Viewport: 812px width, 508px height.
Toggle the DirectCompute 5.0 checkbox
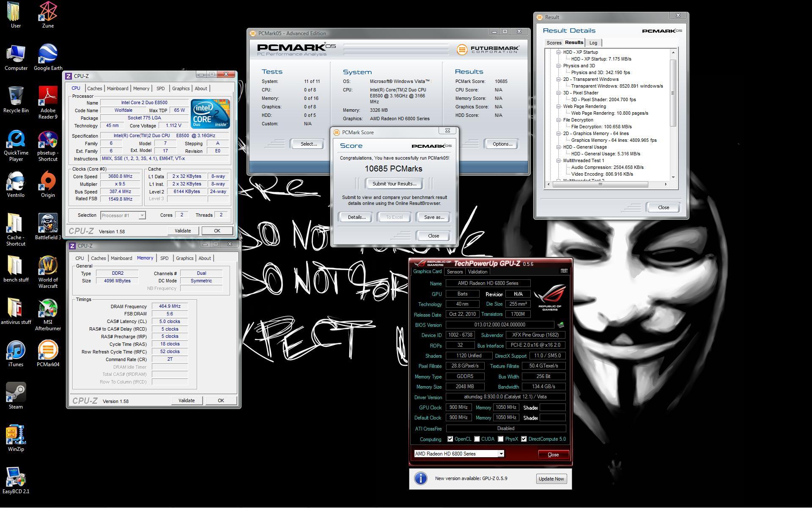click(x=524, y=439)
